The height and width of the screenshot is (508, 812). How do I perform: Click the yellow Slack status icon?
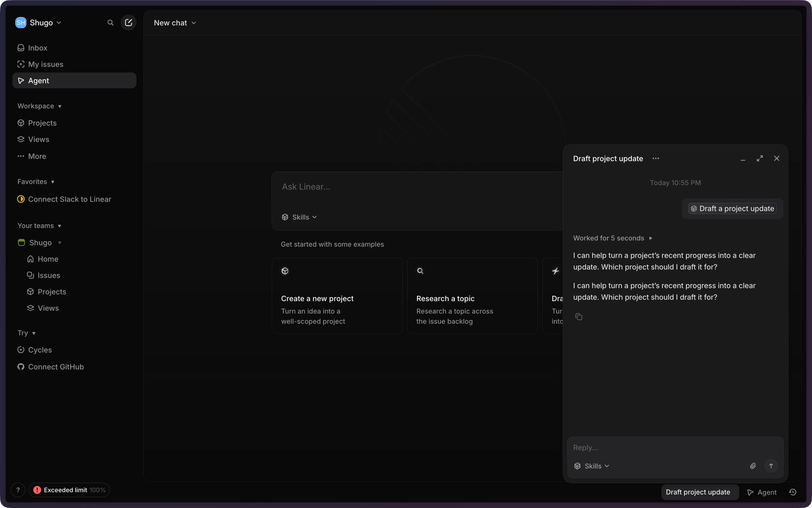(21, 199)
